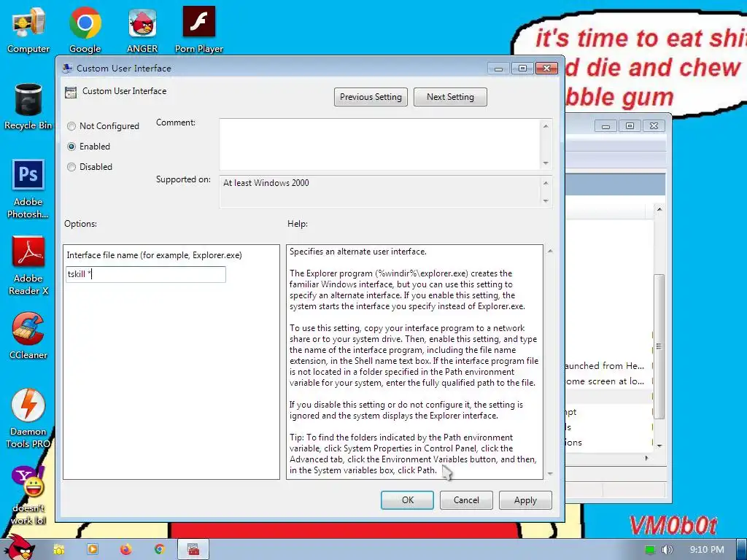Select the Yahoo Messenger 'doesn't work lol' icon

coord(28,495)
